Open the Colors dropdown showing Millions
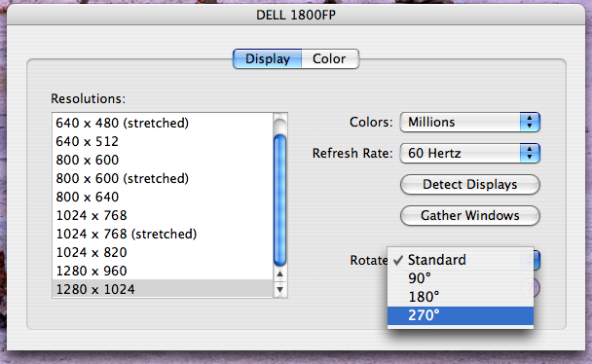 pos(470,123)
